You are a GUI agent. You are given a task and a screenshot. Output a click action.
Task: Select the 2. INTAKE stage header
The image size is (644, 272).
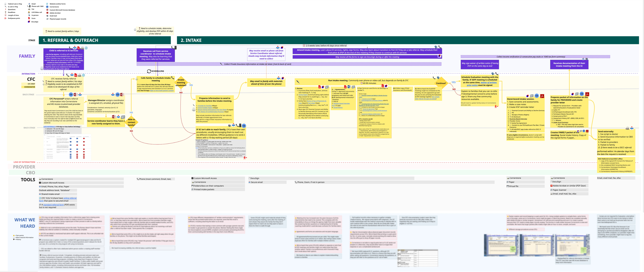point(408,40)
